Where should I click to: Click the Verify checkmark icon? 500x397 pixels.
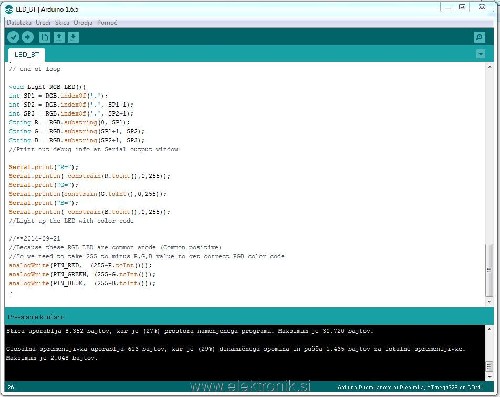coord(13,37)
